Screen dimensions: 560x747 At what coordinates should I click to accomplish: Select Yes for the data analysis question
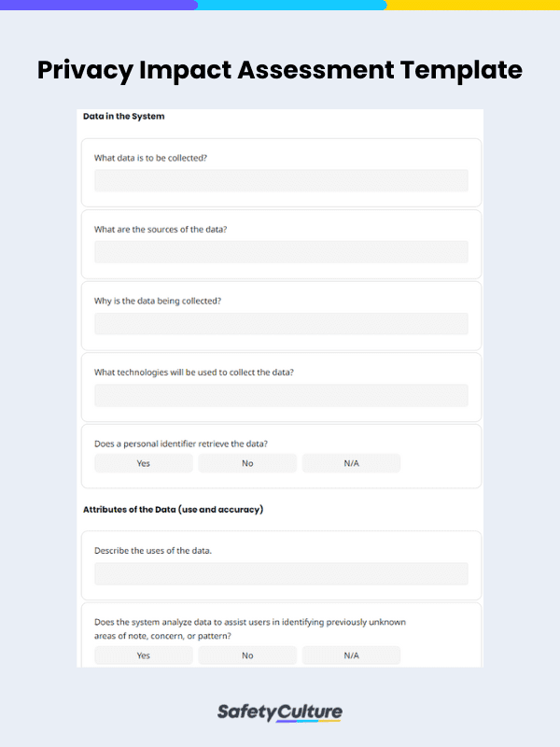(143, 655)
